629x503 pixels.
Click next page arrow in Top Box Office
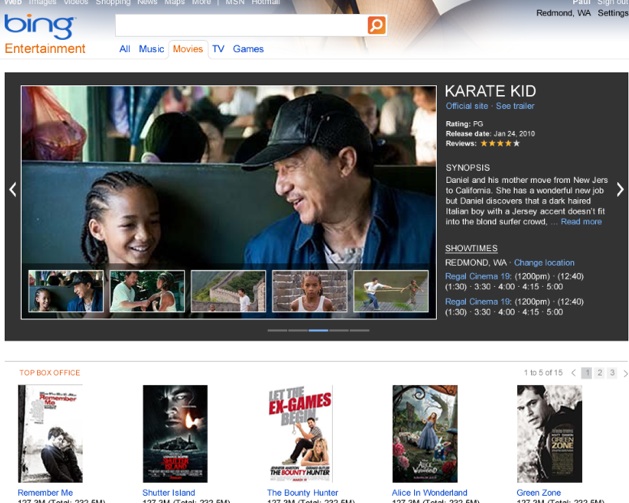pyautogui.click(x=625, y=373)
